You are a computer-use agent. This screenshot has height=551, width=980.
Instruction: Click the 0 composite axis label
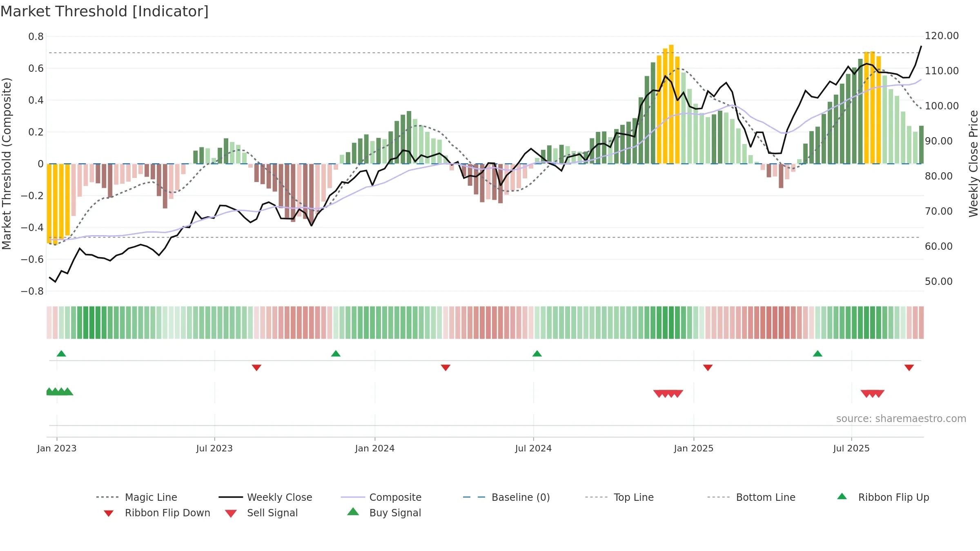40,164
